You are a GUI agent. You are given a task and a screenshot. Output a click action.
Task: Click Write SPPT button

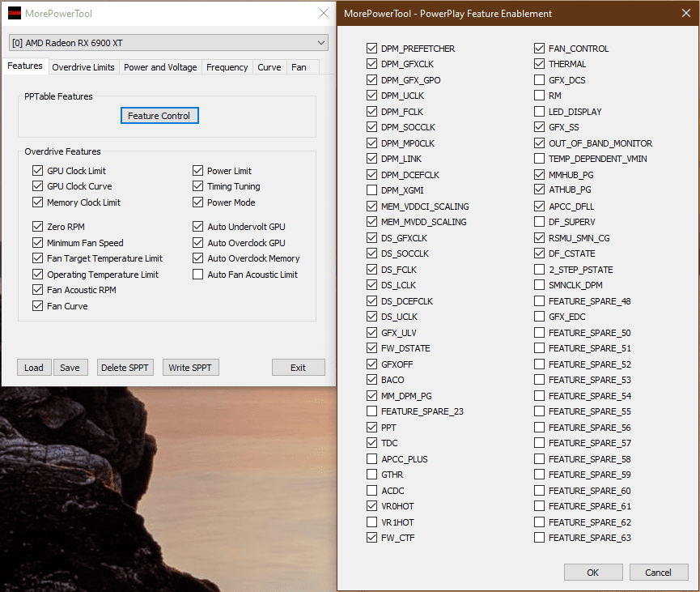(190, 368)
